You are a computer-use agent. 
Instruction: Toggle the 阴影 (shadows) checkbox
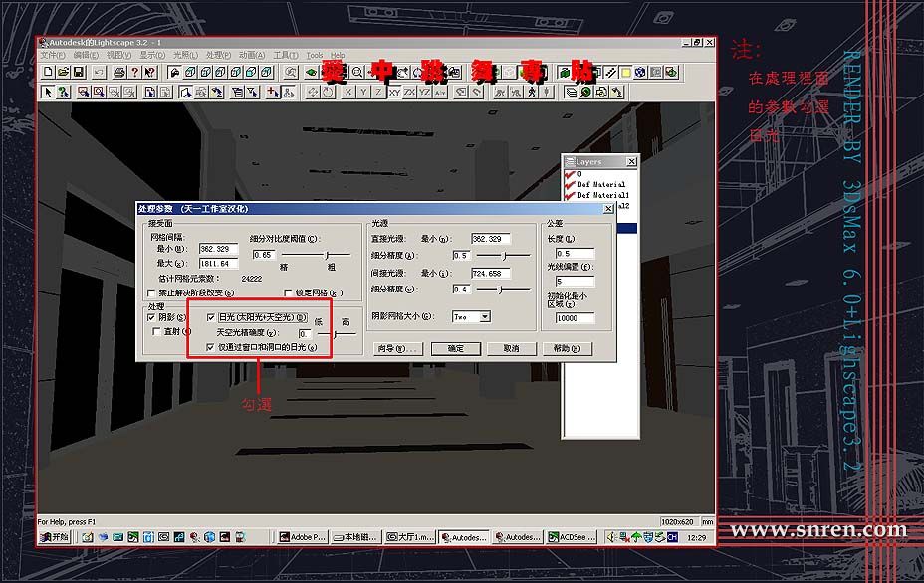[x=151, y=317]
